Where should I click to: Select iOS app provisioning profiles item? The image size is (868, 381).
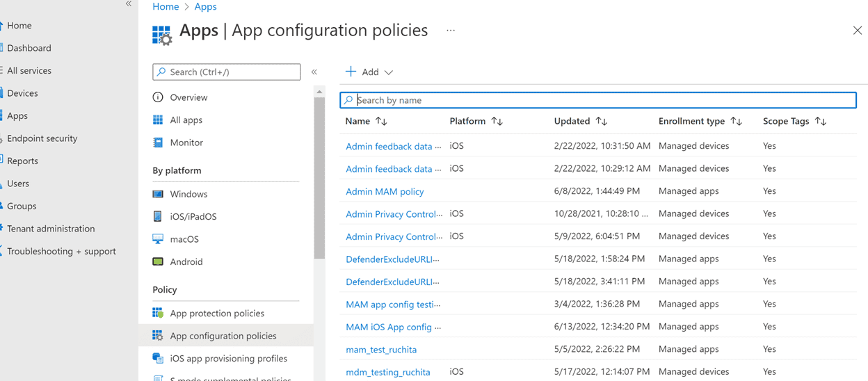[228, 359]
